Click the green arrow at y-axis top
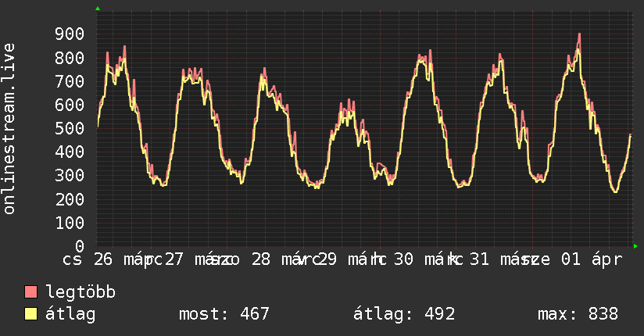 pyautogui.click(x=98, y=9)
